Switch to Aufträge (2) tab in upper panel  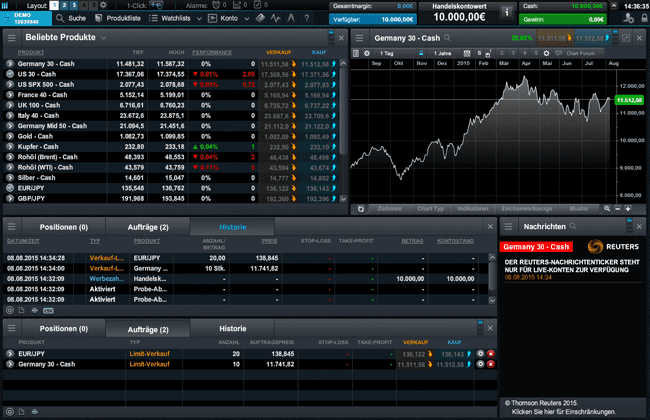(x=148, y=227)
